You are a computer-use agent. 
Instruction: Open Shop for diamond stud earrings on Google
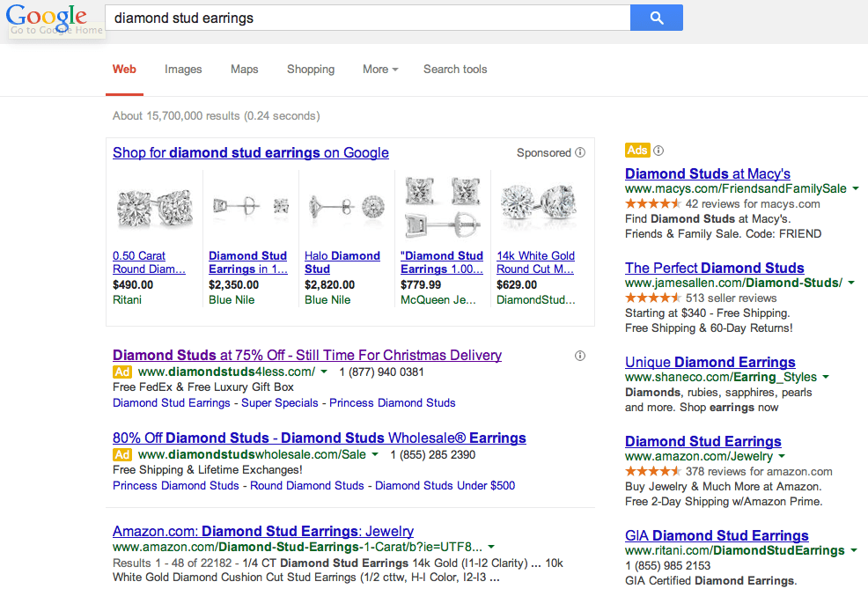tap(251, 153)
